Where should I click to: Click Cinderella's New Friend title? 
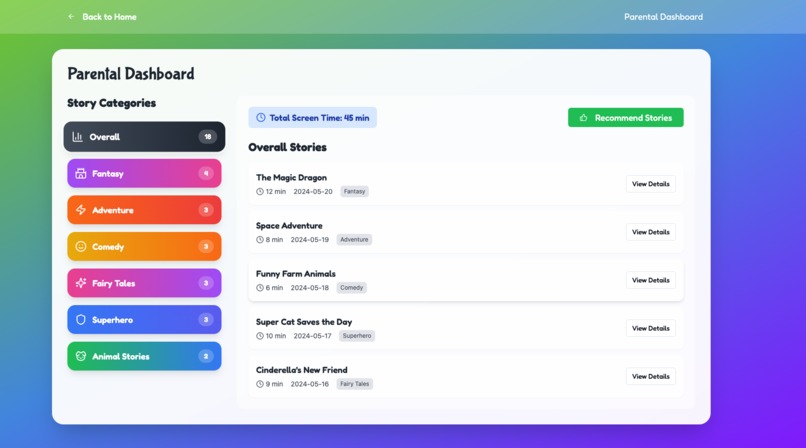click(302, 370)
